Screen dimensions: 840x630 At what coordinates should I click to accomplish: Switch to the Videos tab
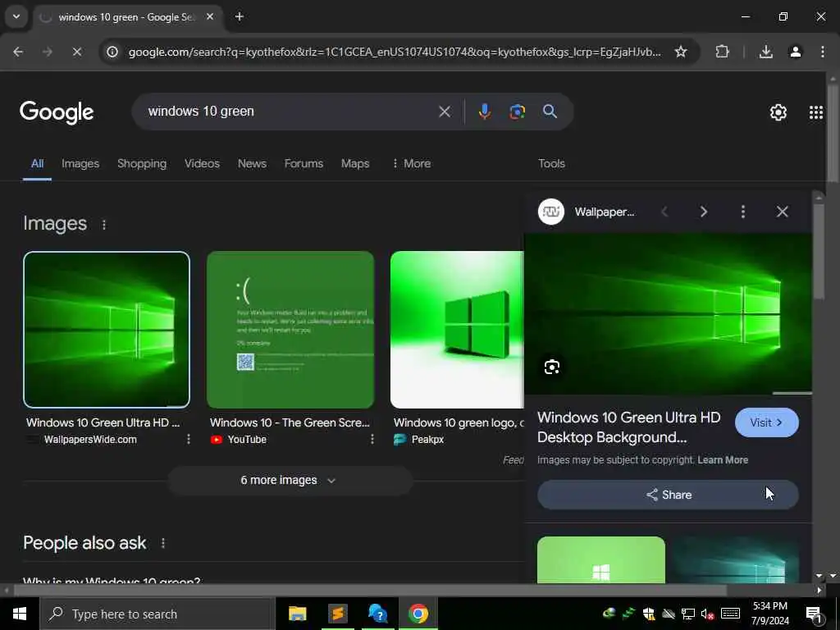tap(202, 164)
